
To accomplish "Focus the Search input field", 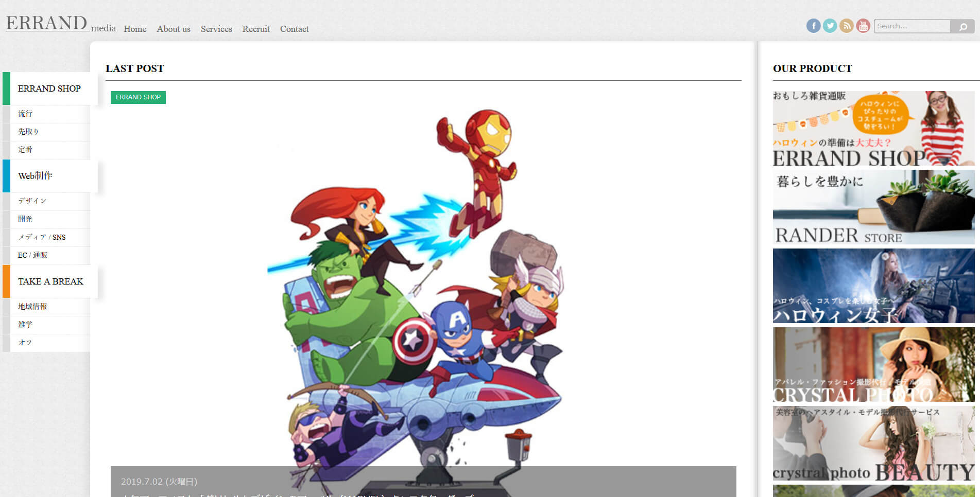I will [x=912, y=26].
